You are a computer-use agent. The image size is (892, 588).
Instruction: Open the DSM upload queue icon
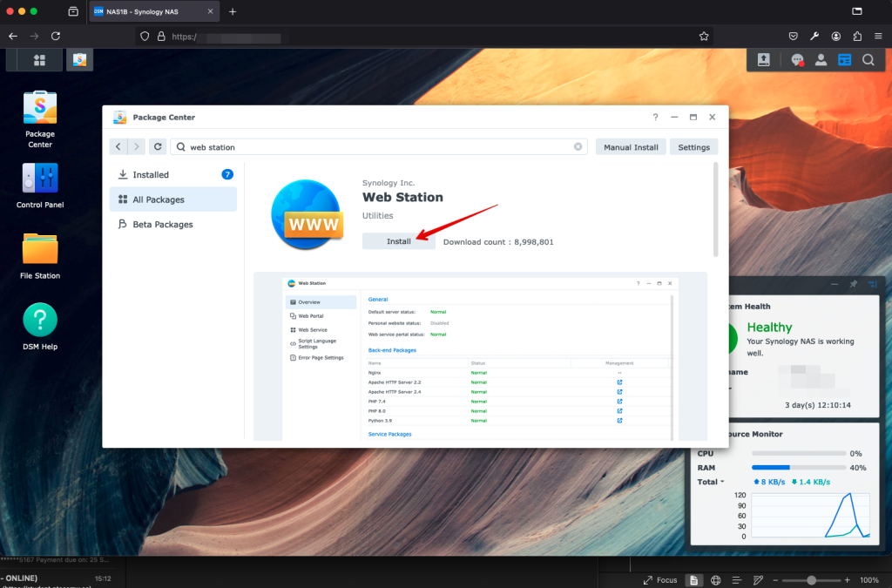click(763, 60)
